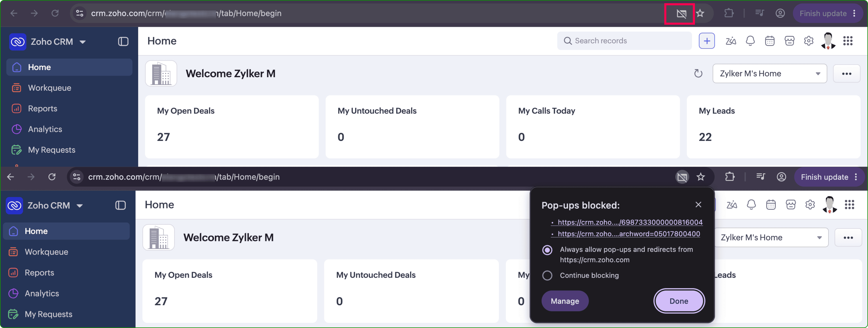Image resolution: width=868 pixels, height=328 pixels.
Task: Open Chrome's three-dot menu in bottom window
Action: [x=856, y=177]
